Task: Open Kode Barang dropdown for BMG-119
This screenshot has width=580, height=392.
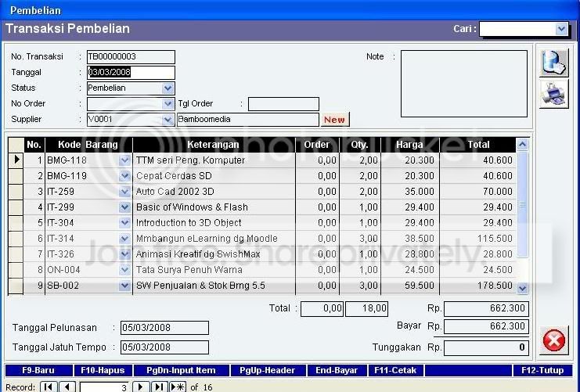Action: tap(124, 176)
